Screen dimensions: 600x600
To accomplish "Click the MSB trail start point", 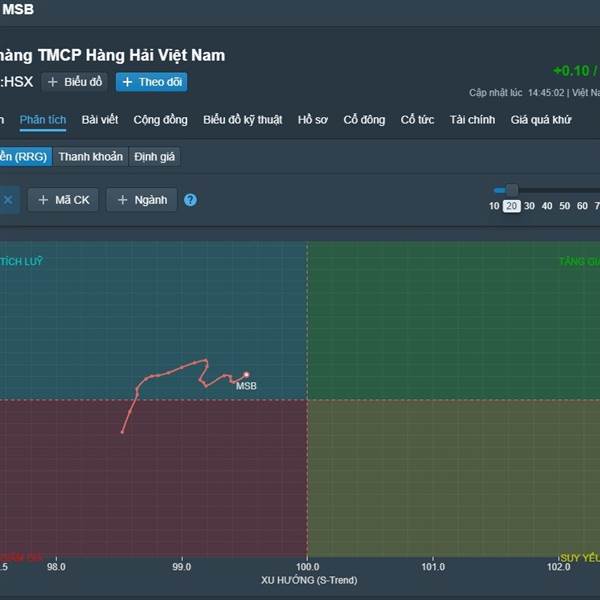I will [122, 432].
